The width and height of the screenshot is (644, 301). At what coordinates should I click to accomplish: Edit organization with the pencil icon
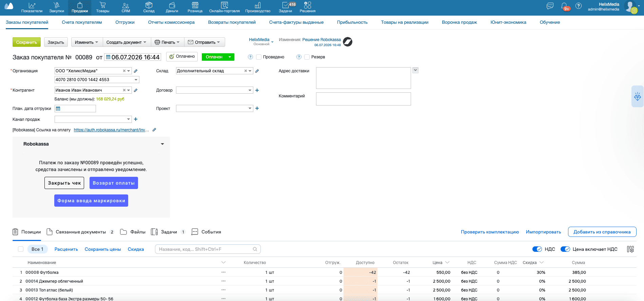136,71
